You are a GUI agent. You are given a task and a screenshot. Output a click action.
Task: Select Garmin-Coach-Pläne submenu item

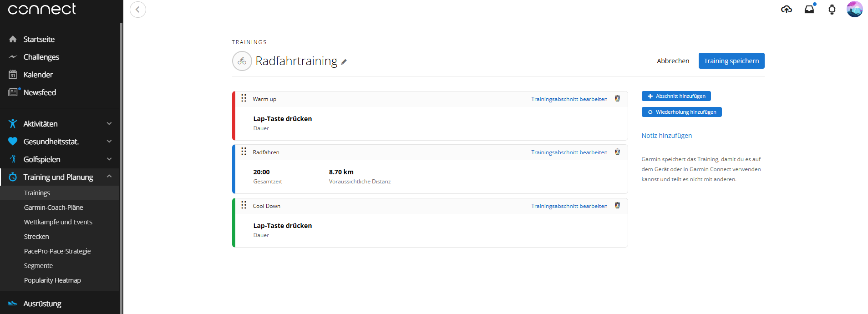[x=53, y=208]
